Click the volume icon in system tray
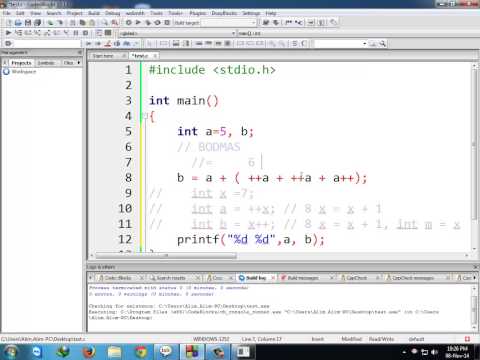This screenshot has height=360, width=480. pyautogui.click(x=434, y=352)
